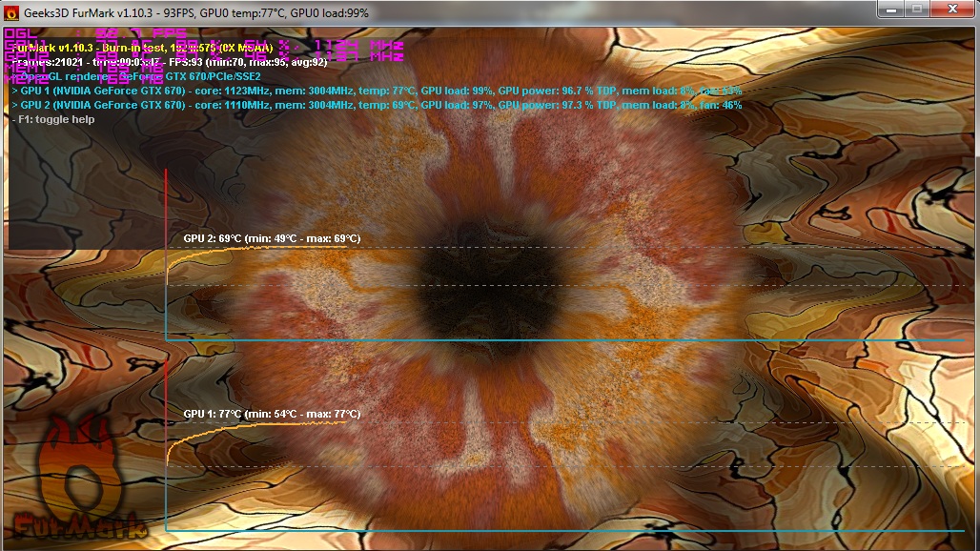The width and height of the screenshot is (980, 551).
Task: Click the window title 'Geeks3D FurMark v1.10.3'
Action: click(x=88, y=13)
